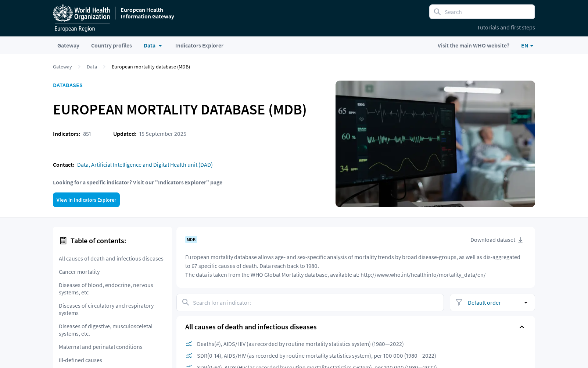The height and width of the screenshot is (368, 588).
Task: Jump to Diseases of circulatory and respiratory entry
Action: [106, 309]
